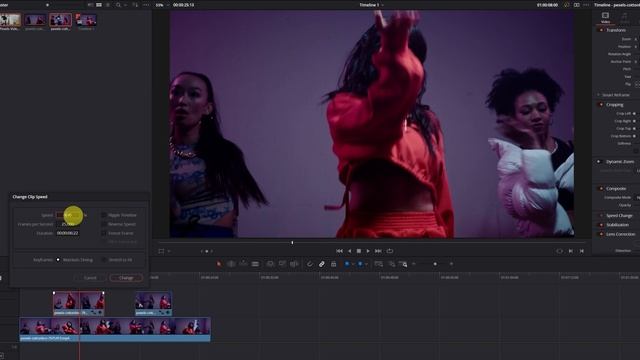Screen dimensions: 640x360
Task: Click the Cancel button in Change Clip Speed
Action: pyautogui.click(x=90, y=278)
